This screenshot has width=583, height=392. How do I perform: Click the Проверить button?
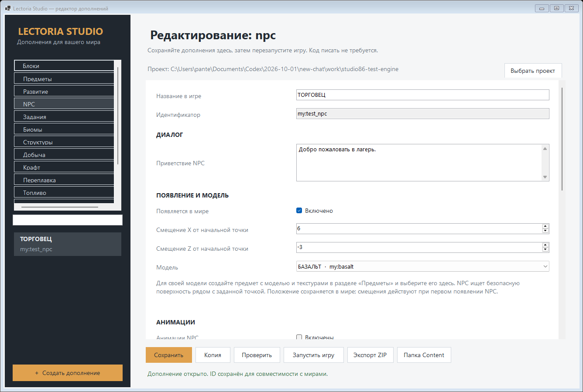[x=257, y=355]
